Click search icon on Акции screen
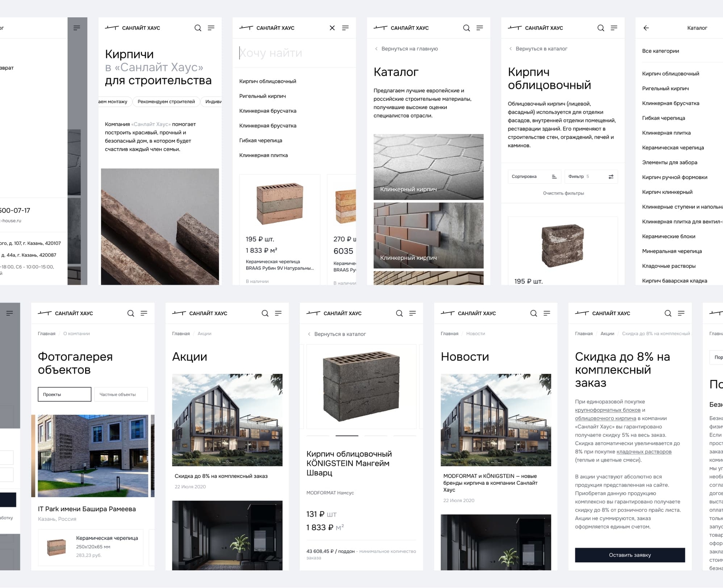This screenshot has width=723, height=588. [265, 313]
